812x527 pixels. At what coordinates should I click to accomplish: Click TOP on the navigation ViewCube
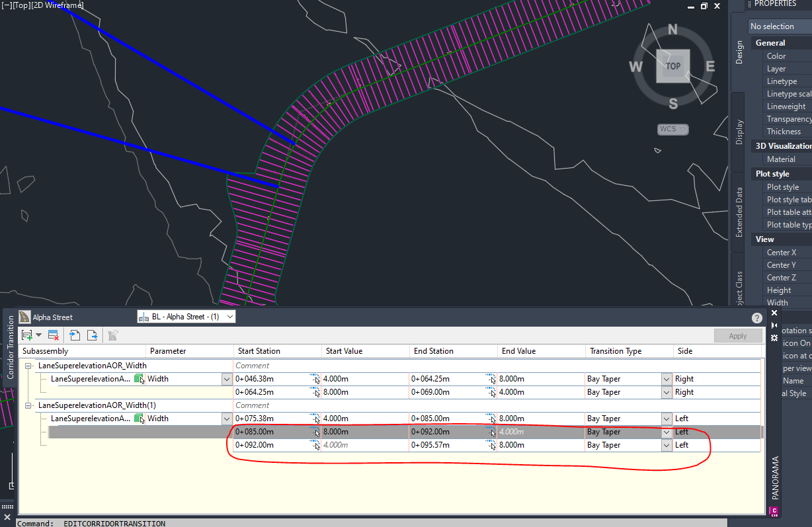673,65
